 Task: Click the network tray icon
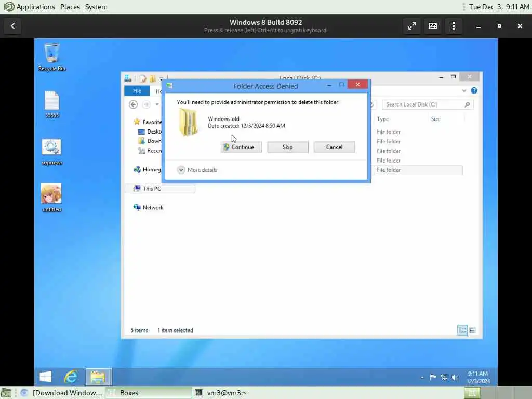point(444,377)
